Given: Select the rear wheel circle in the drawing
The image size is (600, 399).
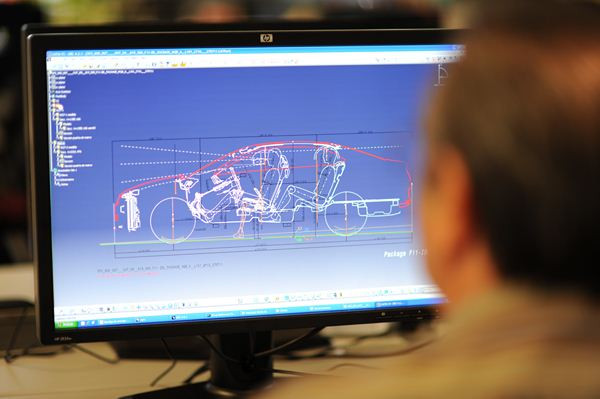Looking at the screenshot, I should [346, 213].
